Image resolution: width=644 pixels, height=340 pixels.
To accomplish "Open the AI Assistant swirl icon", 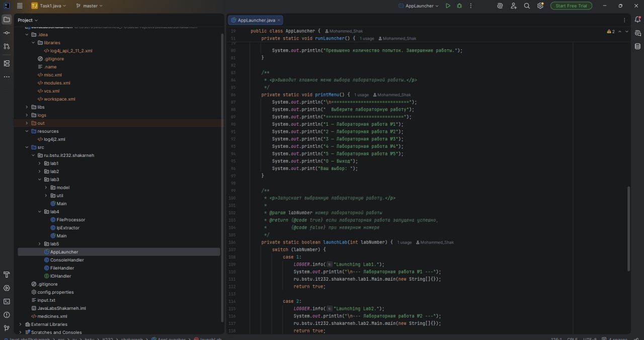I will [x=500, y=6].
